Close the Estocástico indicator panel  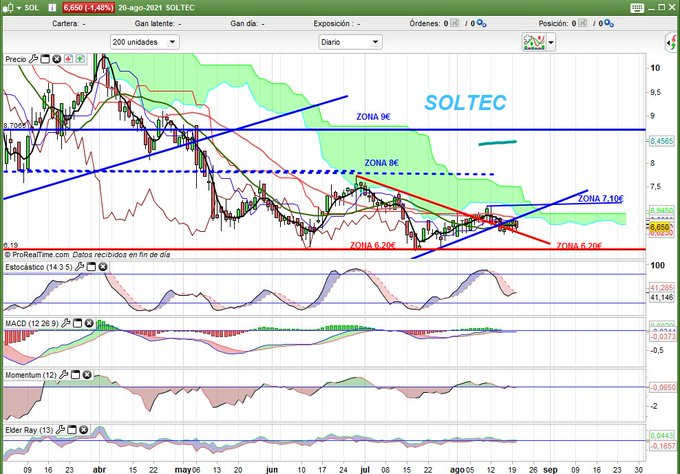click(103, 267)
